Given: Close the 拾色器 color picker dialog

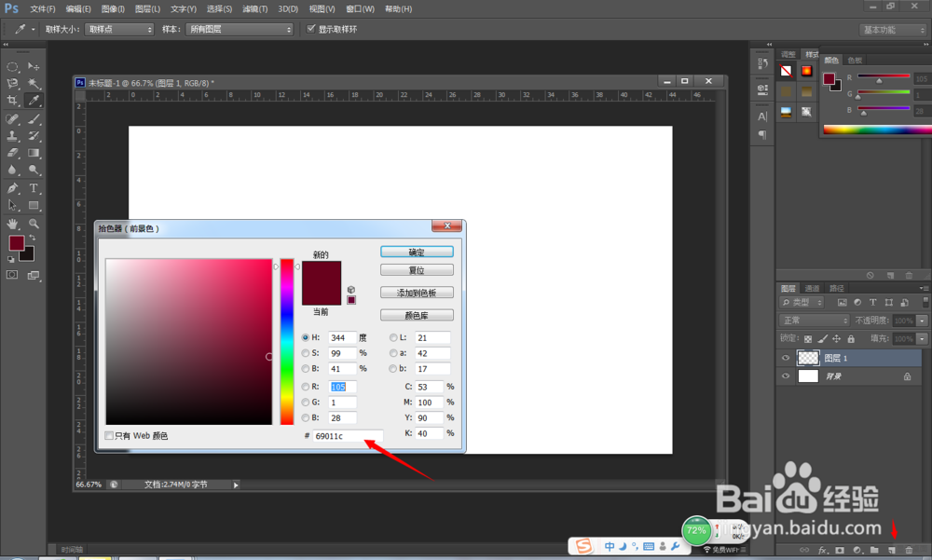Looking at the screenshot, I should click(x=447, y=225).
